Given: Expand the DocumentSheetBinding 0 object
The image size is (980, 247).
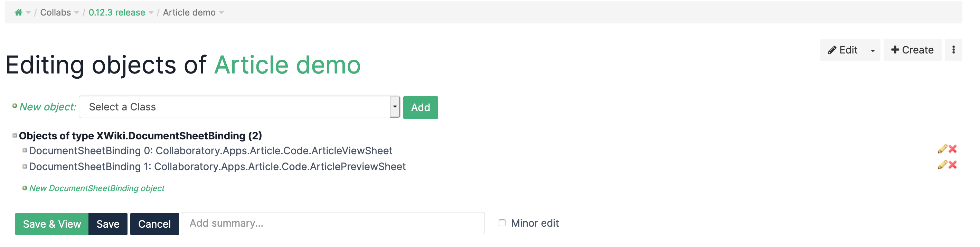Looking at the screenshot, I should (25, 150).
